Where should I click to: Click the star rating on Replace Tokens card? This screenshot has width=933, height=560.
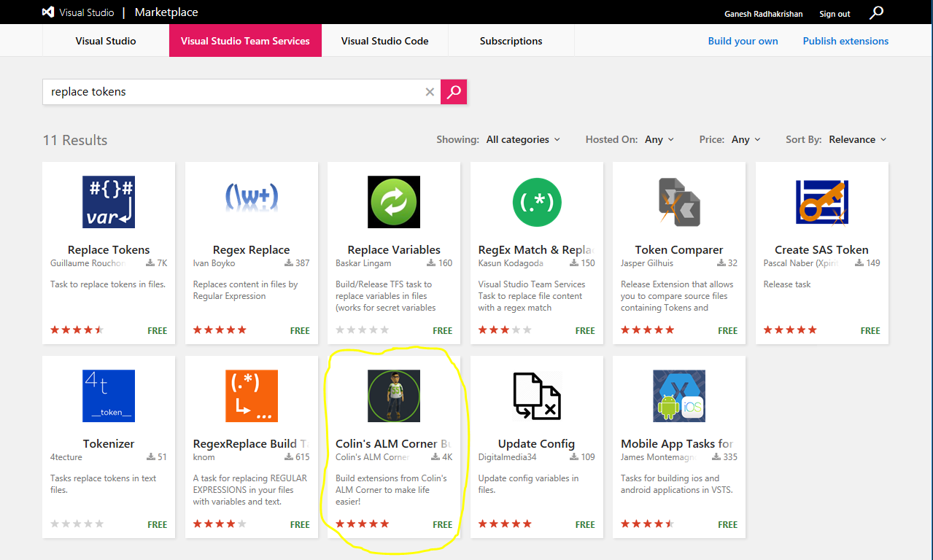77,330
